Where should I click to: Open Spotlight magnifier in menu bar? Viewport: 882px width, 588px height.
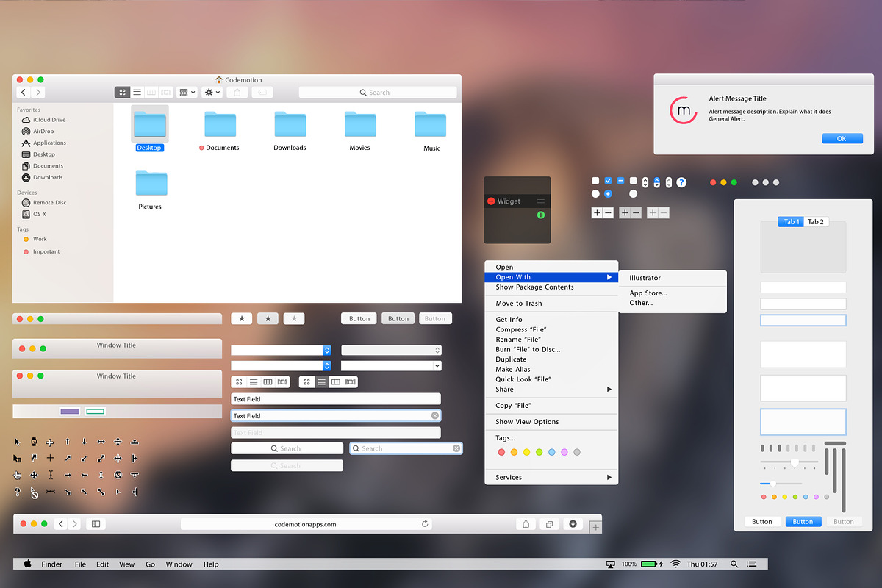pyautogui.click(x=734, y=564)
